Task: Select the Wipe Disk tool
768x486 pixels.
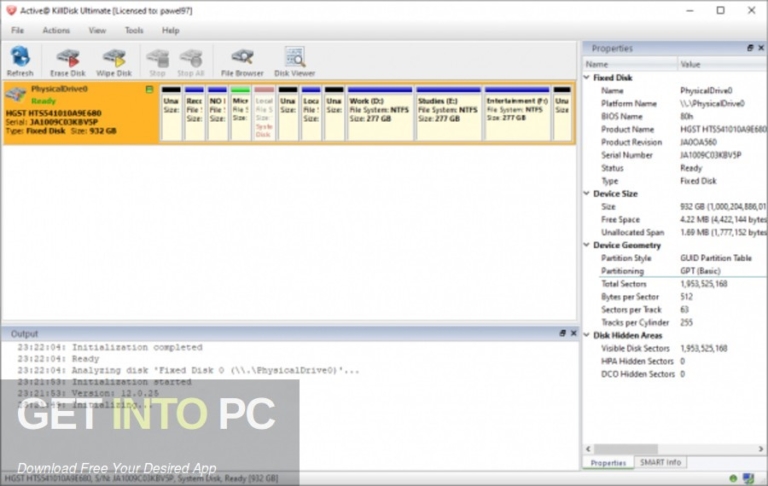Action: coord(114,61)
